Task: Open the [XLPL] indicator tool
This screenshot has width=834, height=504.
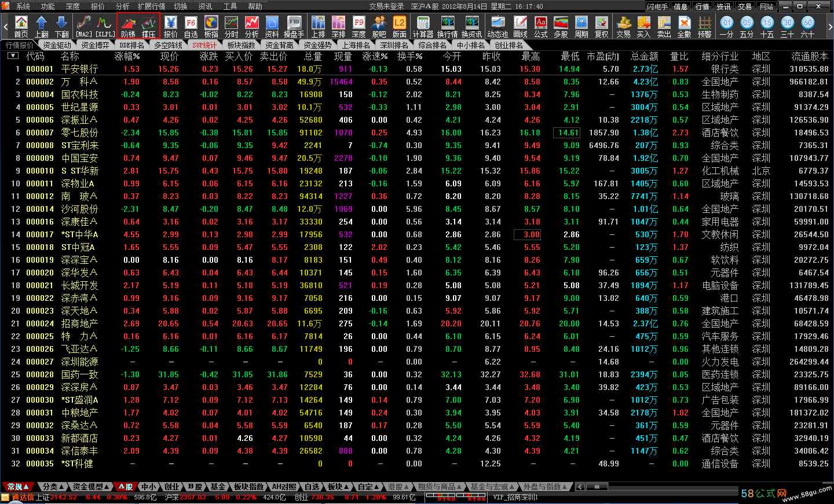Action: (105, 27)
